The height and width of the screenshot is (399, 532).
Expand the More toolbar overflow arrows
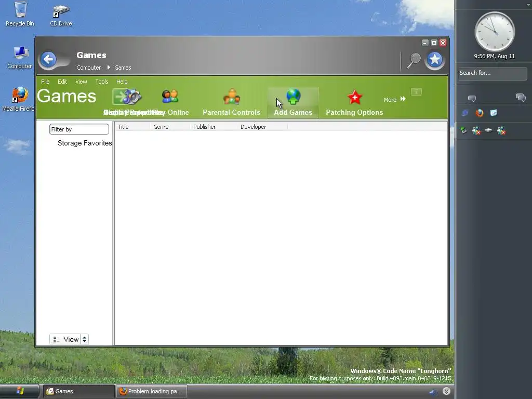403,99
